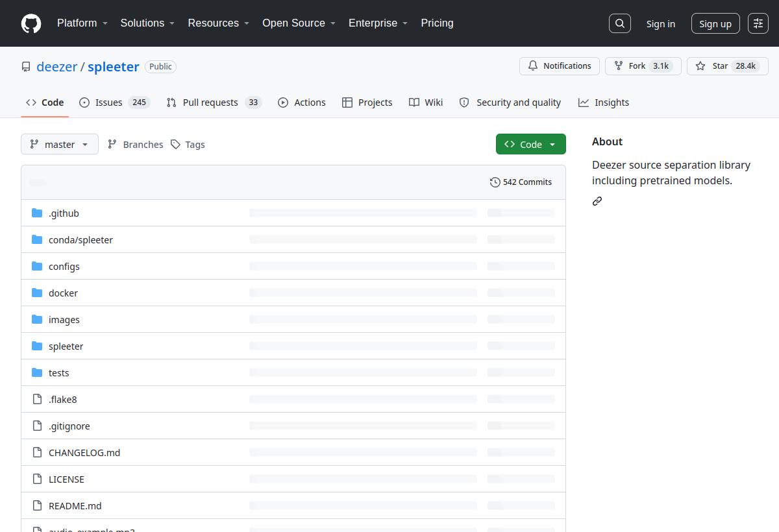Click the Sign in link

pyautogui.click(x=661, y=24)
